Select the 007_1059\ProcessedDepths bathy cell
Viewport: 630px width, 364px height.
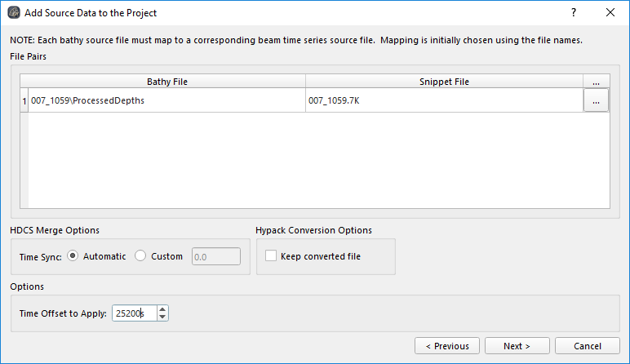point(166,101)
